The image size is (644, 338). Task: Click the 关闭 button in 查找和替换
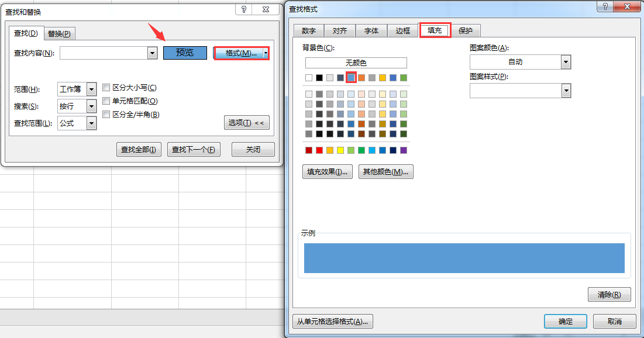pyautogui.click(x=253, y=150)
